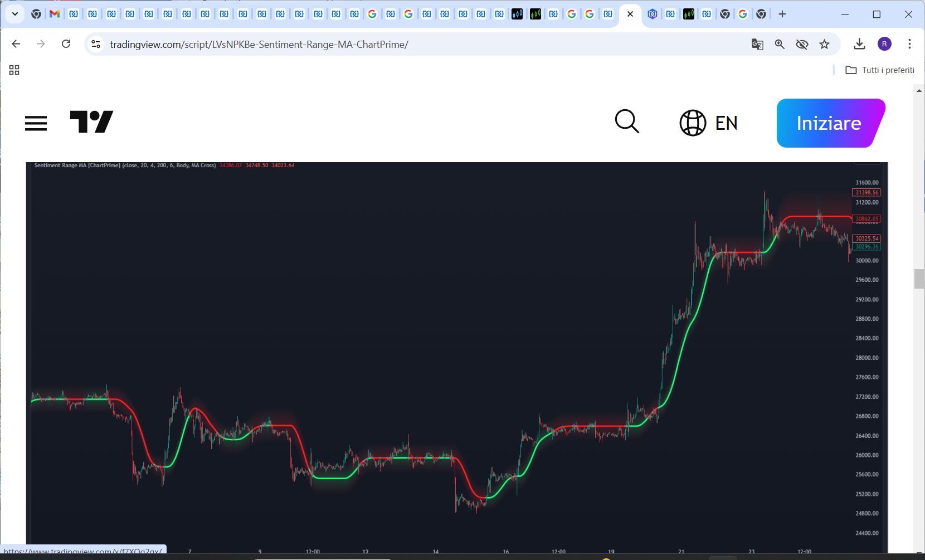Click the 30000.00 price axis label
Image resolution: width=925 pixels, height=560 pixels.
click(x=867, y=261)
